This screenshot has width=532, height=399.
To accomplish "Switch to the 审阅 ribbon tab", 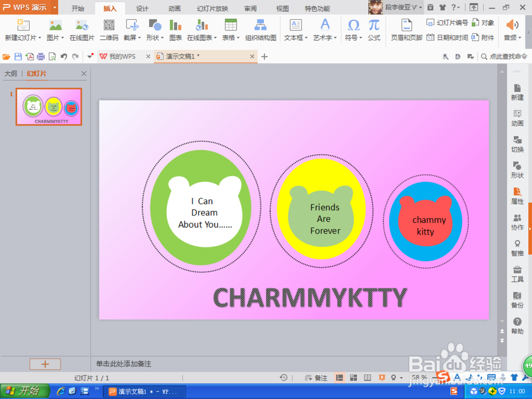I will click(x=251, y=9).
